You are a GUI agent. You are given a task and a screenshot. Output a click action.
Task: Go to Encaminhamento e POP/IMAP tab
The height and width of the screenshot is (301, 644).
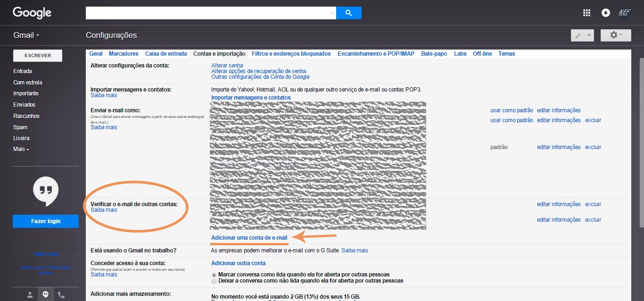[x=376, y=54]
